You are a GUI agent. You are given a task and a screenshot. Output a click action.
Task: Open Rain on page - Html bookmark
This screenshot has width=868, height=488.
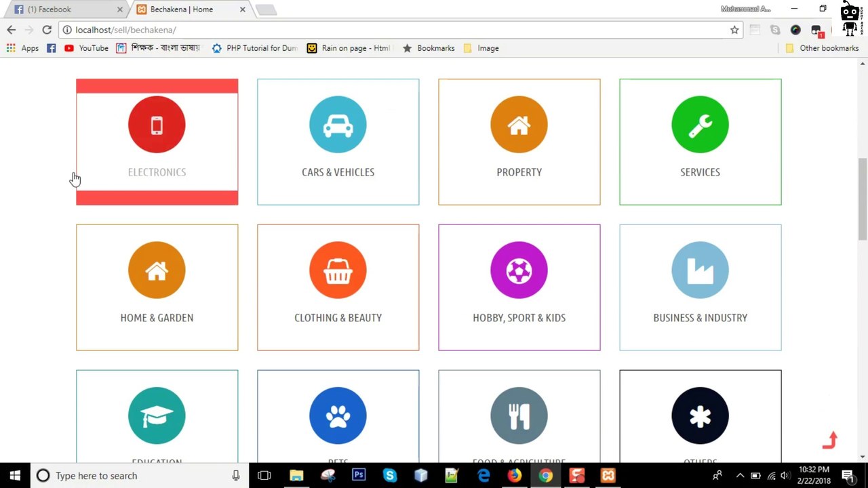(x=350, y=48)
